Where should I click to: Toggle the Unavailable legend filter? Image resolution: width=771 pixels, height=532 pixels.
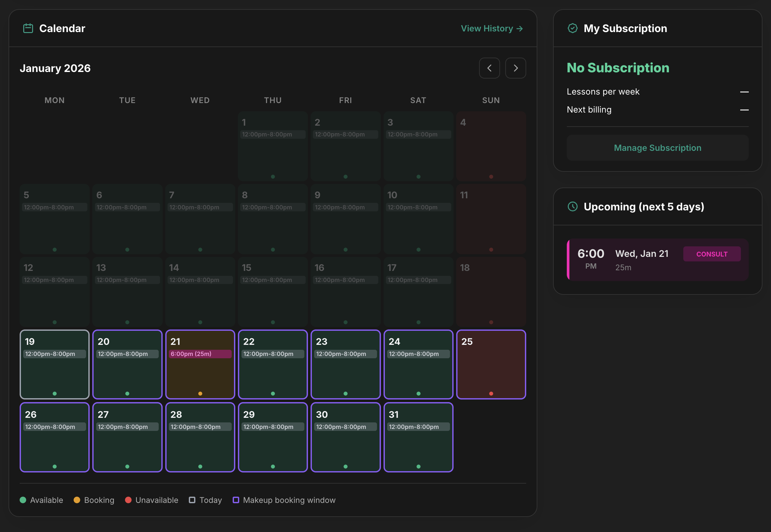pyautogui.click(x=152, y=500)
